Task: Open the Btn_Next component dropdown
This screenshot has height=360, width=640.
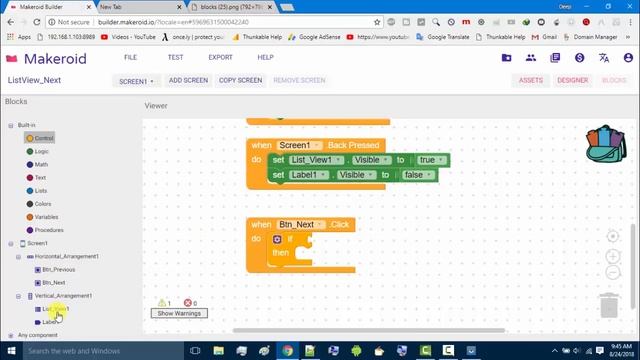Action: click(301, 224)
